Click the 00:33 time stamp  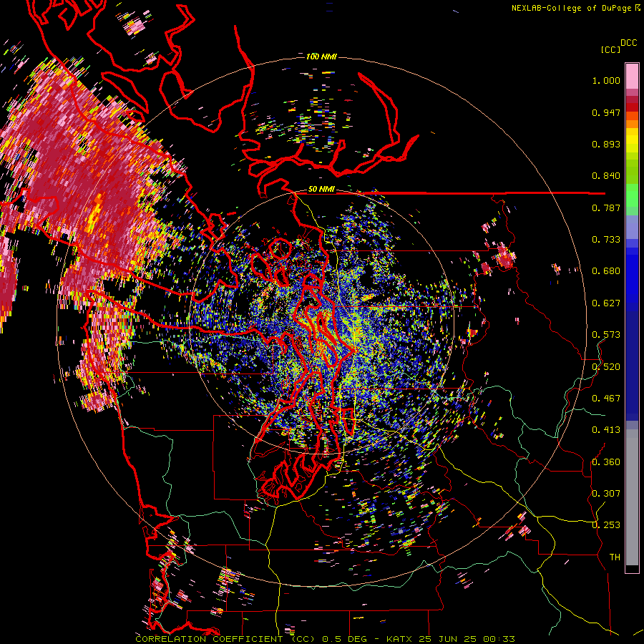499,639
